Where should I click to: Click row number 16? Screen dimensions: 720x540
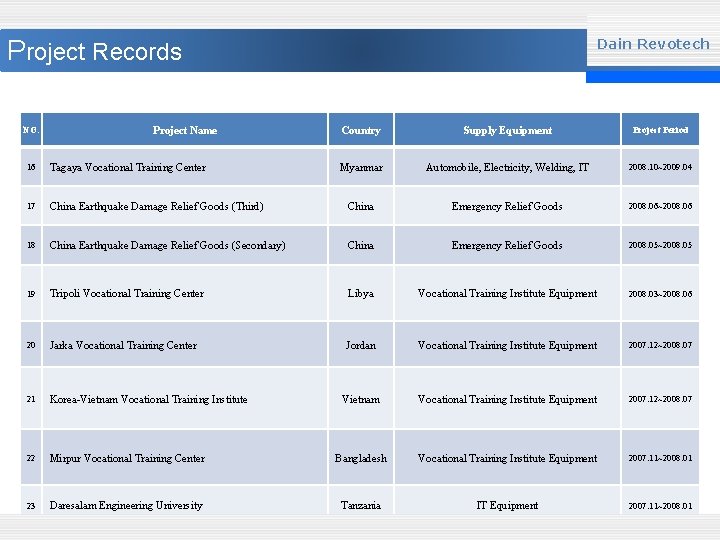click(x=31, y=167)
